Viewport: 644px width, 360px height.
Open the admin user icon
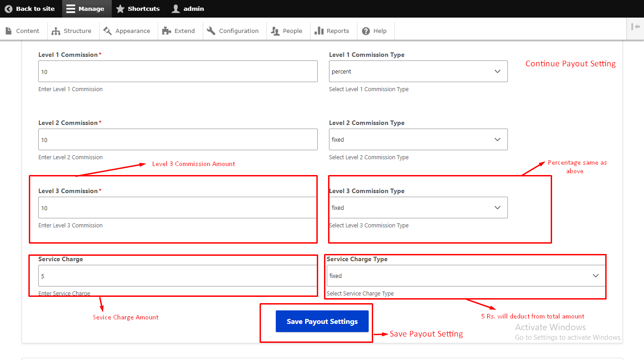(x=176, y=9)
